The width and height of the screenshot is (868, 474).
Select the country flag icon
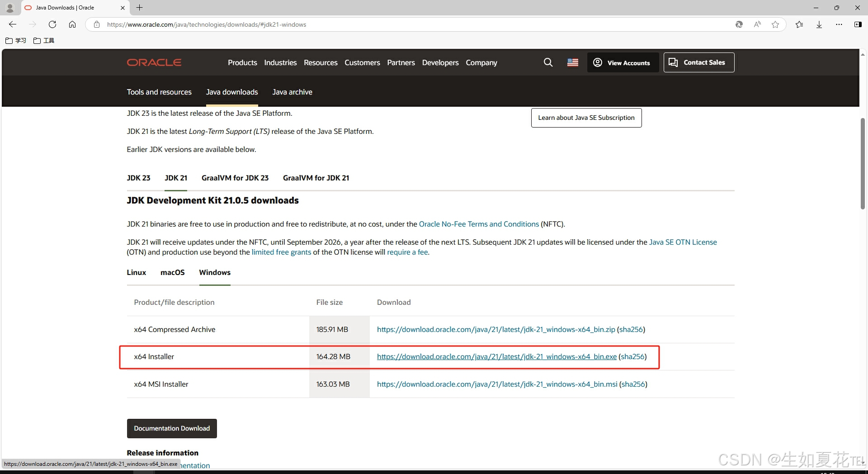(x=573, y=62)
